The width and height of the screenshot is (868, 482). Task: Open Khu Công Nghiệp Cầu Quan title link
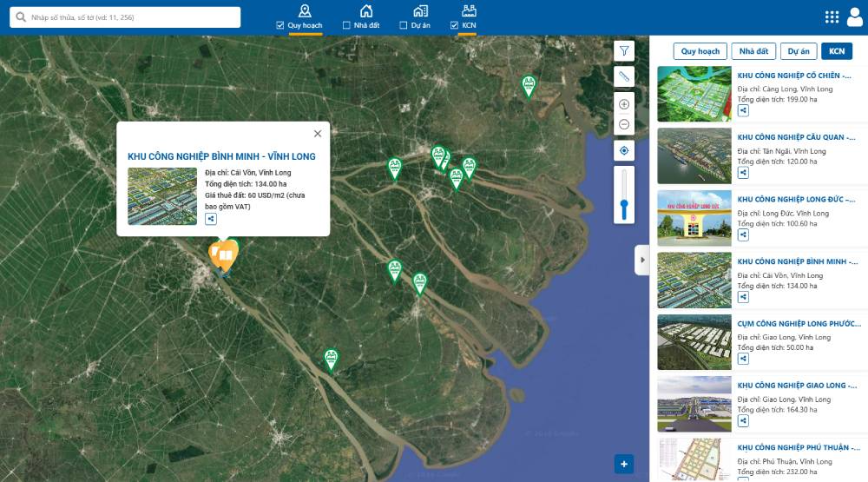point(796,137)
